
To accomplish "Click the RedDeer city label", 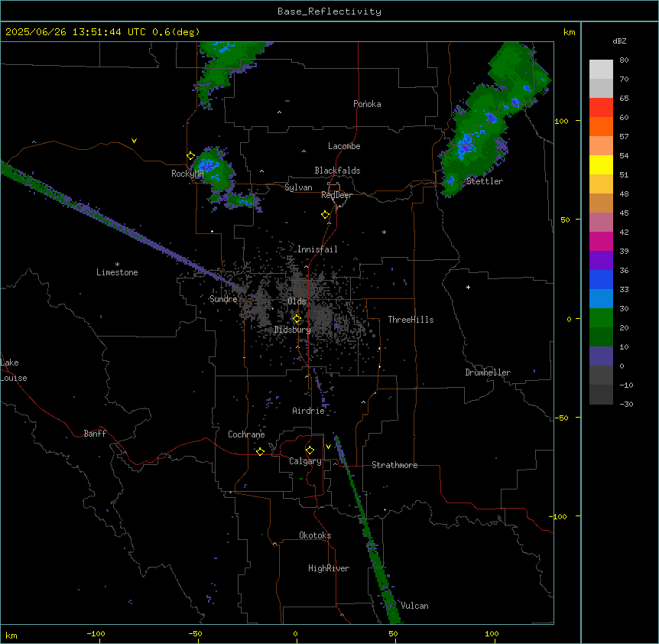I will tap(336, 195).
